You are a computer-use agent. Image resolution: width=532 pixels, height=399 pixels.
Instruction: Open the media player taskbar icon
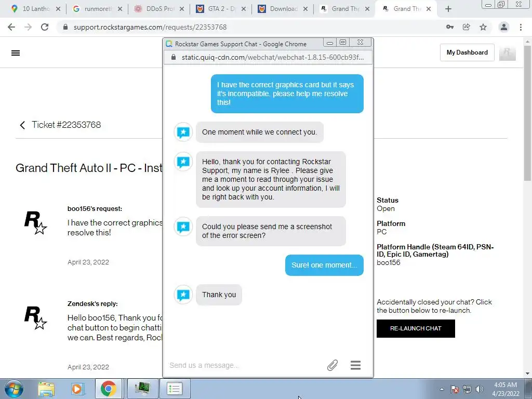[77, 389]
